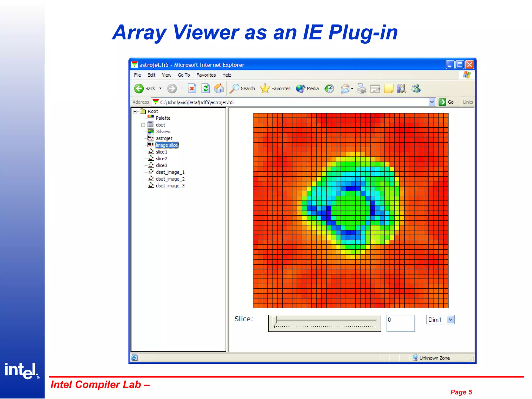
Task: Select the Palette tree item
Action: [x=163, y=118]
